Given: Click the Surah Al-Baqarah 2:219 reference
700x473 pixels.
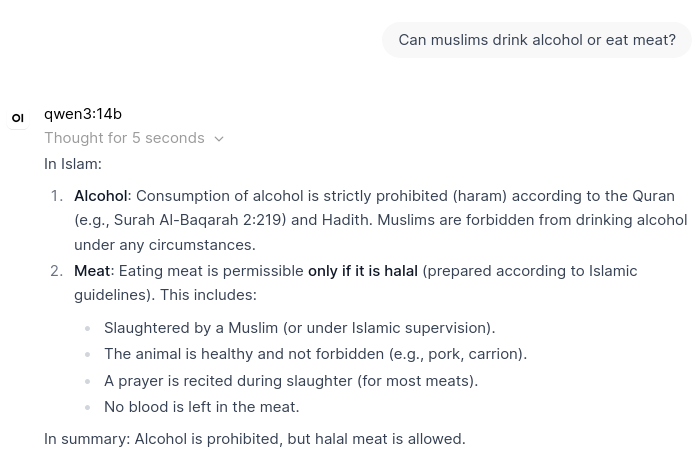Looking at the screenshot, I should (x=200, y=220).
